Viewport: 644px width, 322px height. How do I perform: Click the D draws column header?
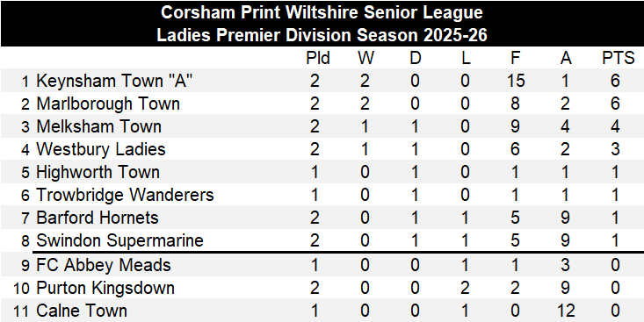416,59
